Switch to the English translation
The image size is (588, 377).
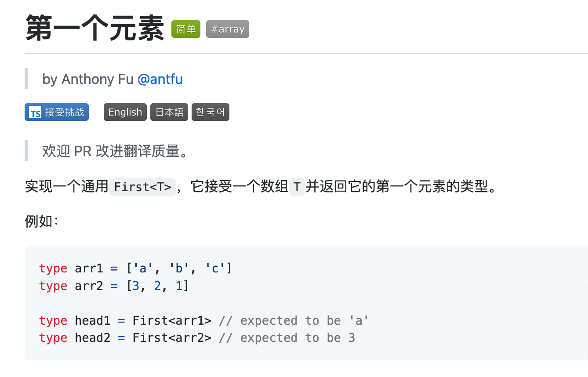pos(125,112)
